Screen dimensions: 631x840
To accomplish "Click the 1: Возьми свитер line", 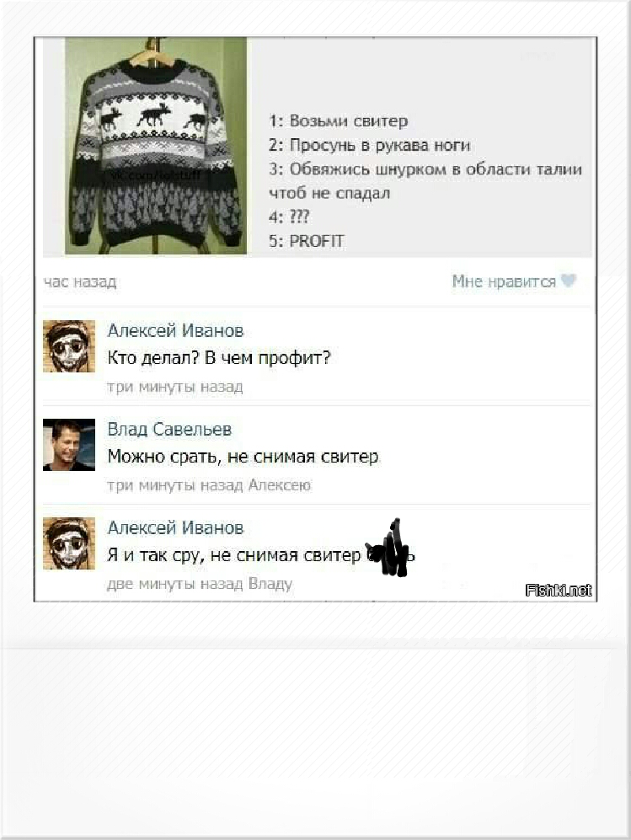I will (339, 121).
